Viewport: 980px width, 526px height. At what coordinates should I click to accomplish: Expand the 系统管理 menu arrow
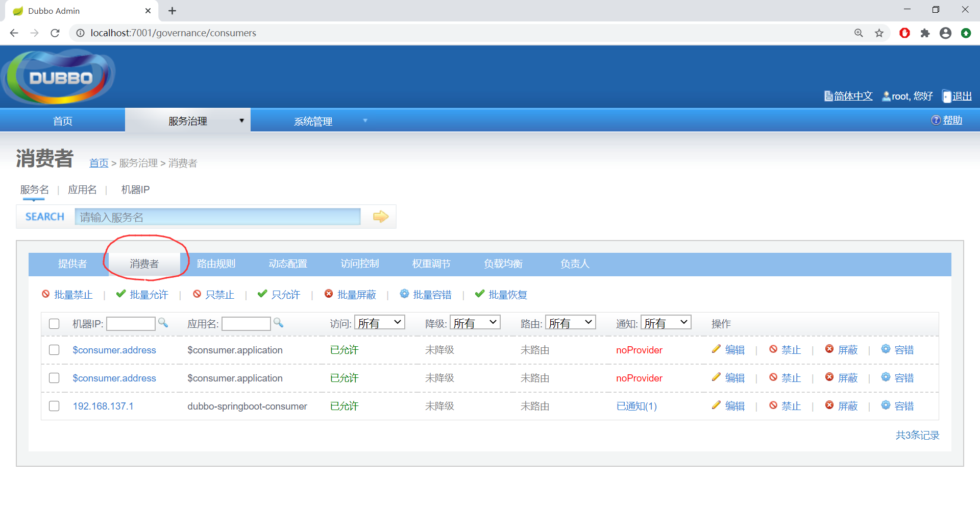365,121
